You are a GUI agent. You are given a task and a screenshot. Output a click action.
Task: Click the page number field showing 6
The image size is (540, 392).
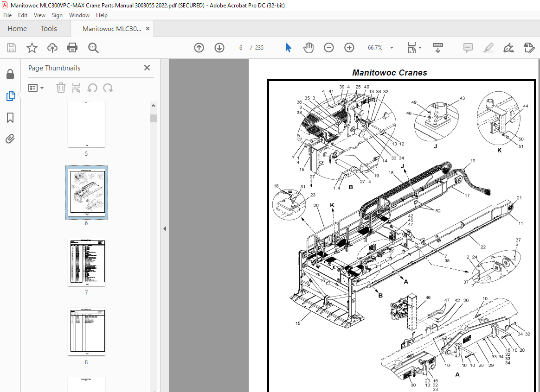click(x=241, y=48)
